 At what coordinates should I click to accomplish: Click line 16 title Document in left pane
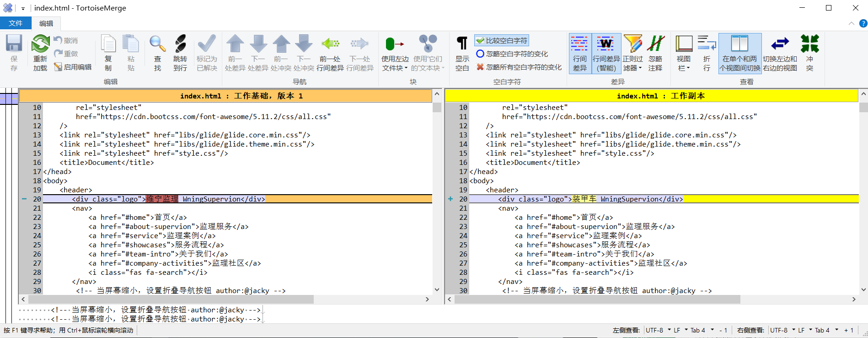(107, 162)
